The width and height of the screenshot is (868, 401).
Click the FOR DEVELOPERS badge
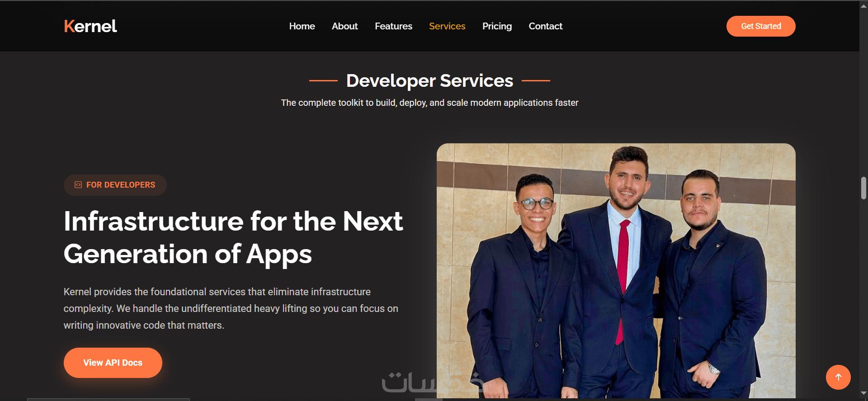[x=115, y=185]
